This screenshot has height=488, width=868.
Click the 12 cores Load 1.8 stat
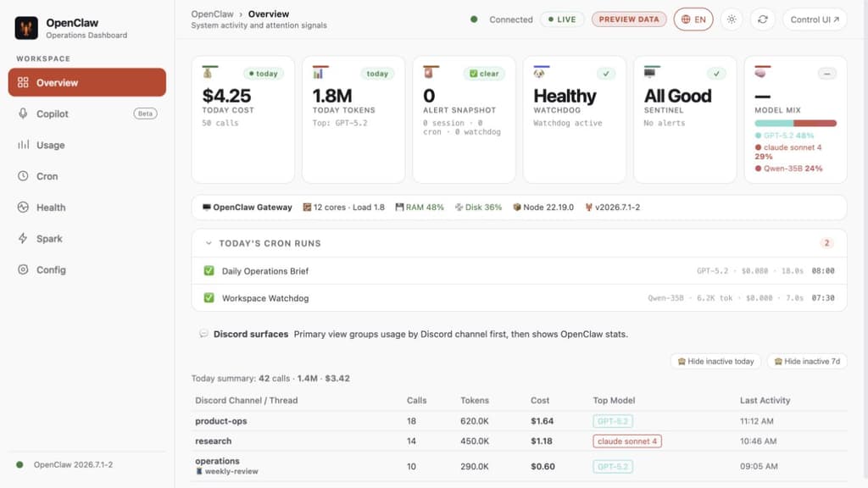pyautogui.click(x=344, y=207)
